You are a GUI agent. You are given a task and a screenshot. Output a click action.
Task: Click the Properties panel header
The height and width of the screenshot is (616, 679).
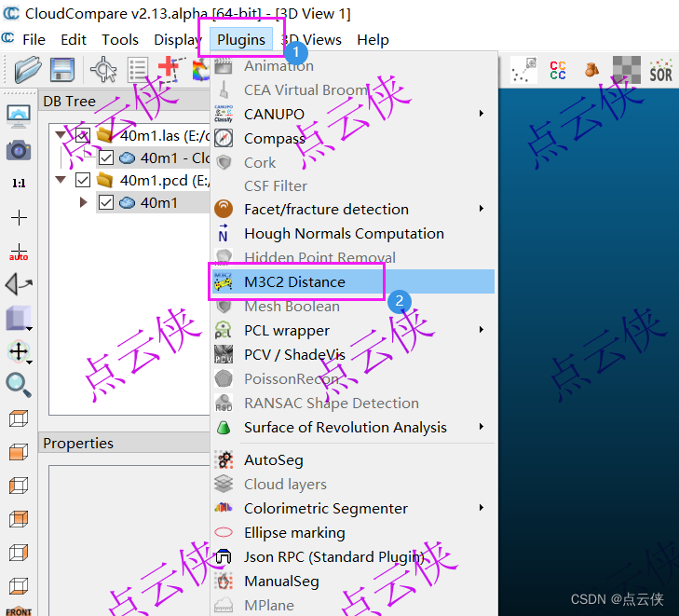(125, 443)
